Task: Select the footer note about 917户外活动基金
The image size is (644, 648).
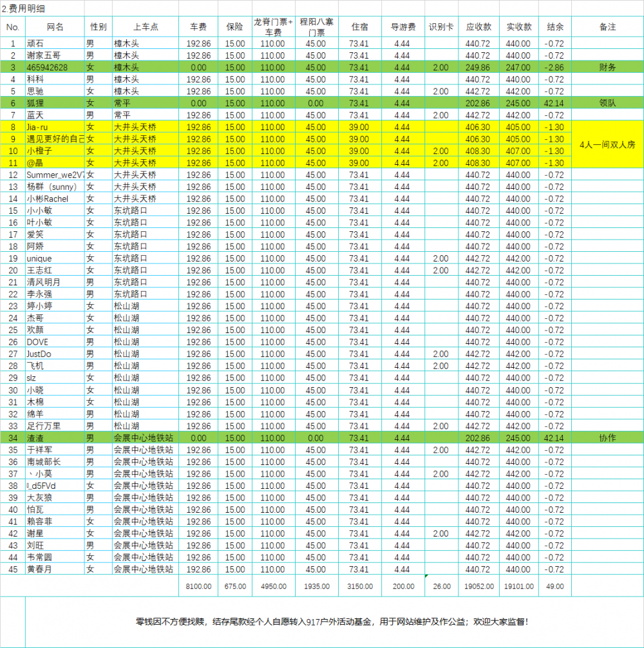Action: coord(332,622)
